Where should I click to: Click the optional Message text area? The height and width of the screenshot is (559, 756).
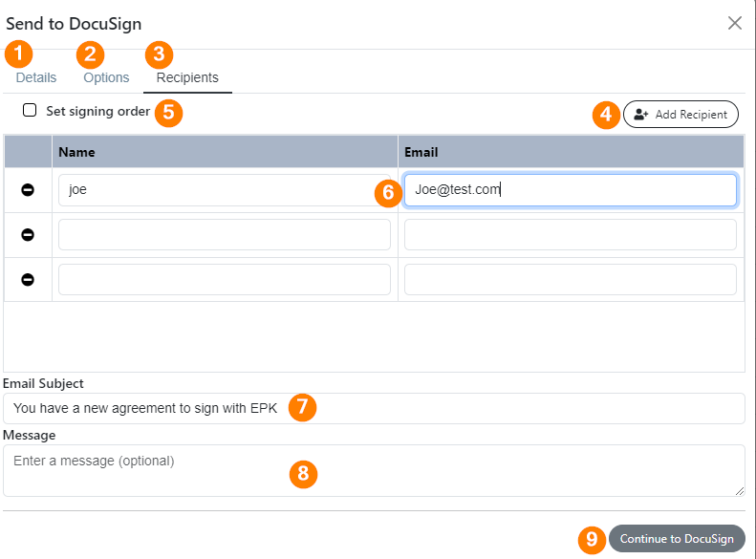point(374,470)
